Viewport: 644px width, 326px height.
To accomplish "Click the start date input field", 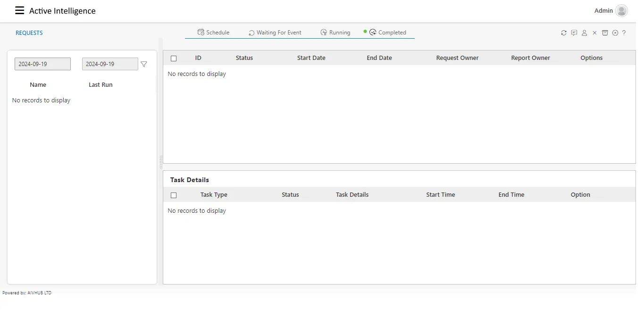I will coord(42,64).
